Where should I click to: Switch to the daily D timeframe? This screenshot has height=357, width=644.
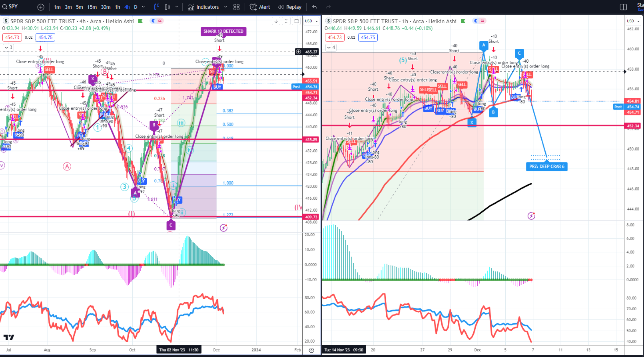pos(136,7)
